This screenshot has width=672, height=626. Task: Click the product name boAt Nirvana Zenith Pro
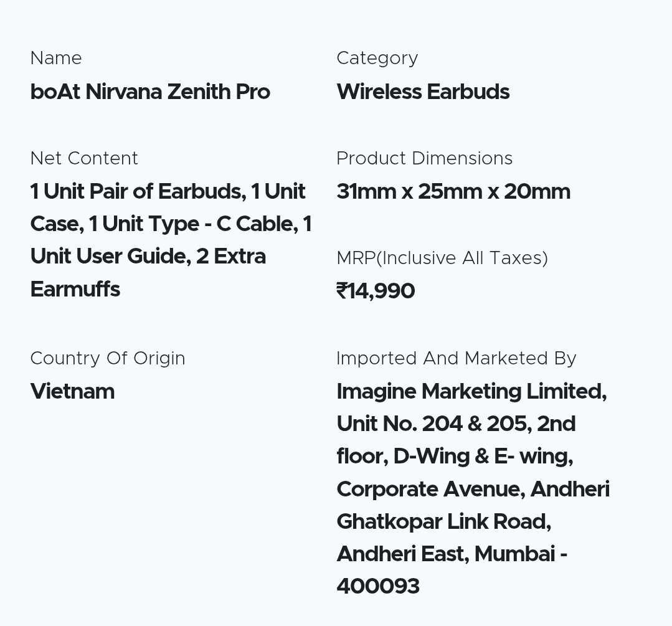150,92
